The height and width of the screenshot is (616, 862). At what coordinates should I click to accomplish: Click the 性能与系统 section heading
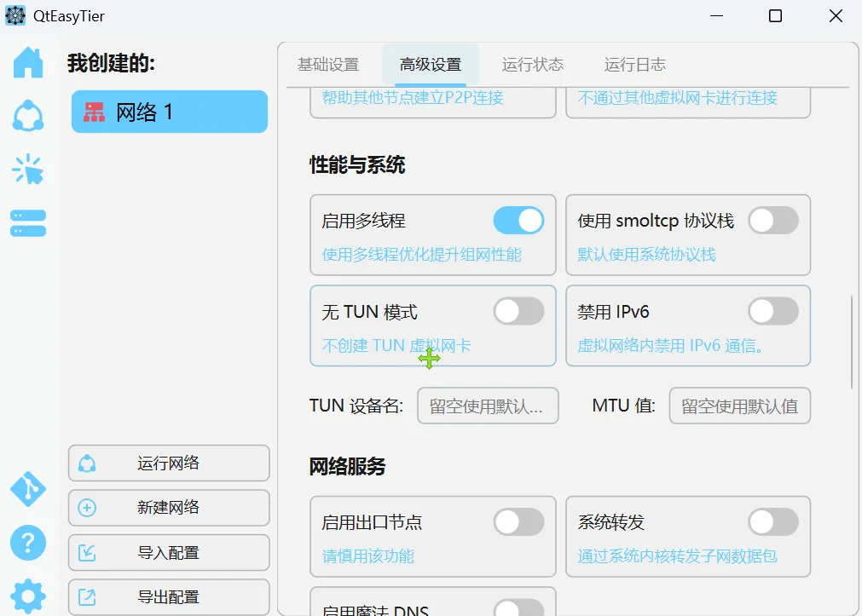(x=357, y=164)
